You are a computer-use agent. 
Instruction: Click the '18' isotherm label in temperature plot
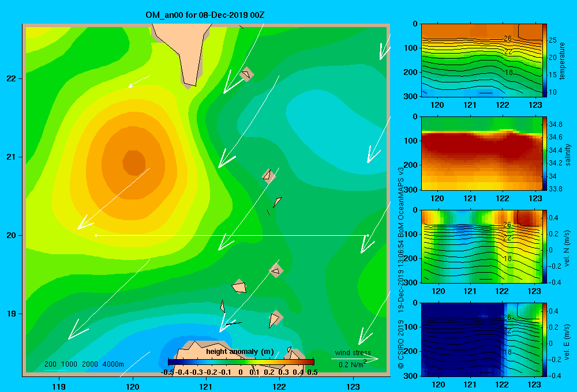508,73
